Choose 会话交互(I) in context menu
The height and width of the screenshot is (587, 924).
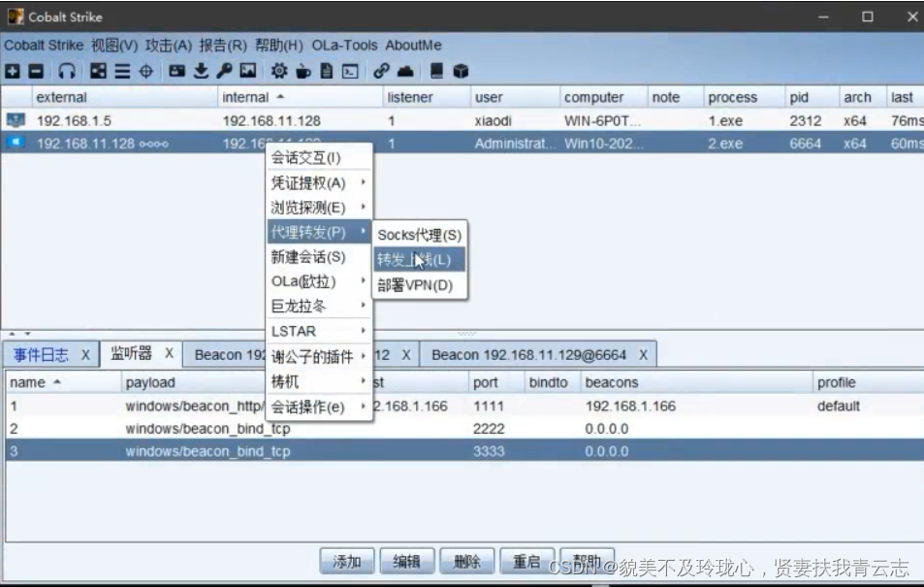(319, 158)
